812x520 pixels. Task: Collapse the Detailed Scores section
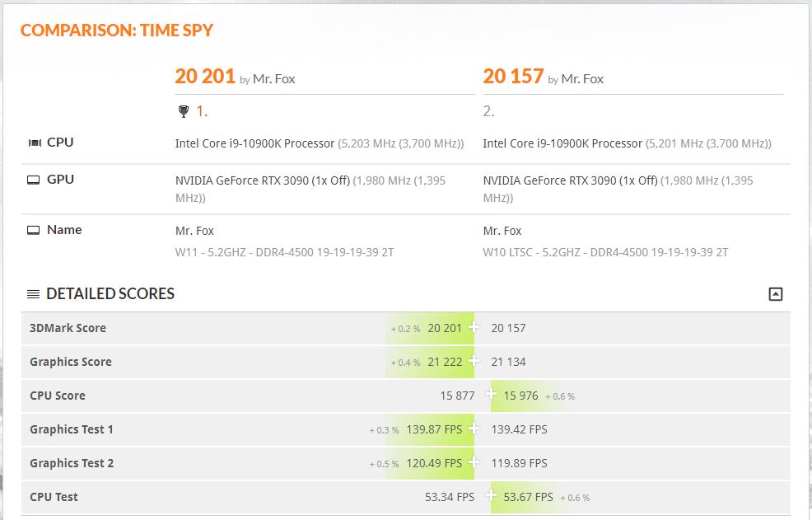coord(775,294)
